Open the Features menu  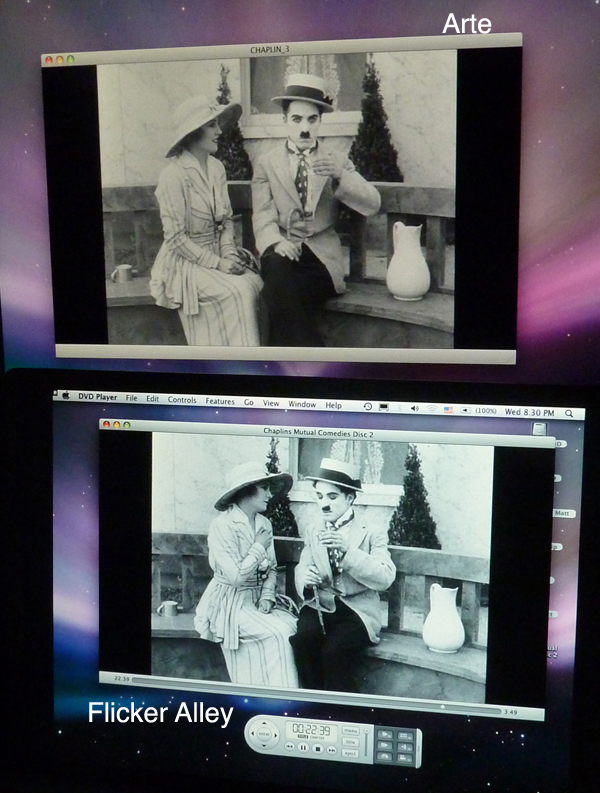pyautogui.click(x=220, y=401)
